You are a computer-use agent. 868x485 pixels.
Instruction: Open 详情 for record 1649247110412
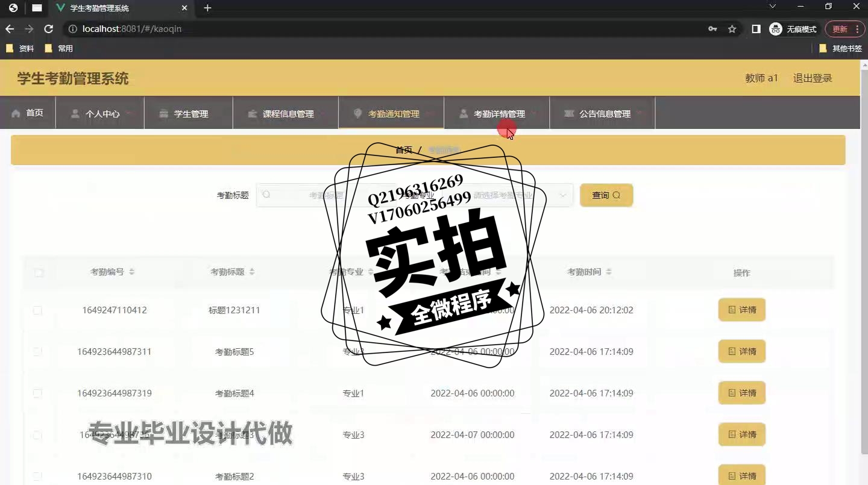pyautogui.click(x=742, y=310)
